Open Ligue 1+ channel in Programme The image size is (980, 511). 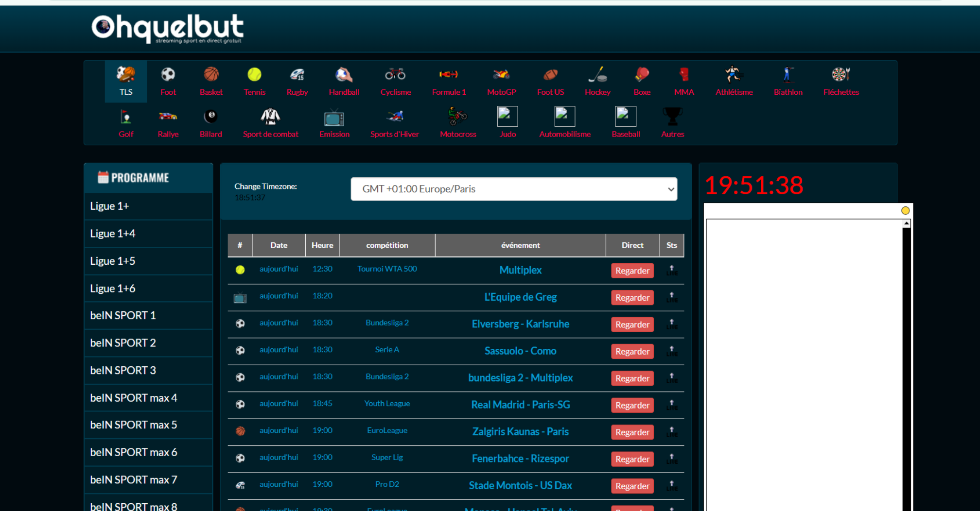(109, 206)
